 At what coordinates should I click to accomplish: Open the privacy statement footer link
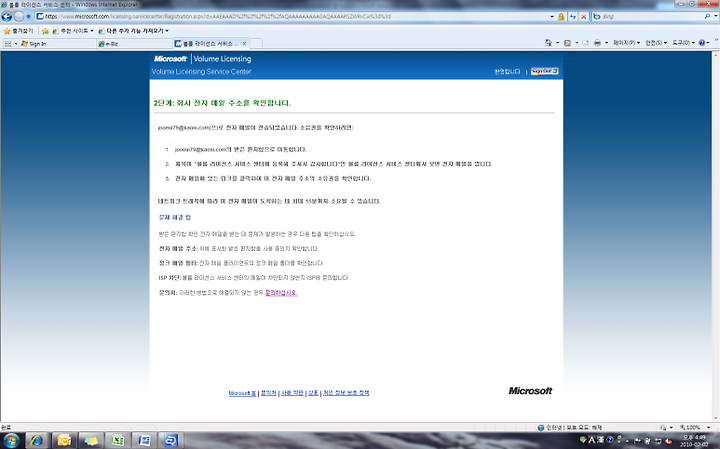coord(346,393)
